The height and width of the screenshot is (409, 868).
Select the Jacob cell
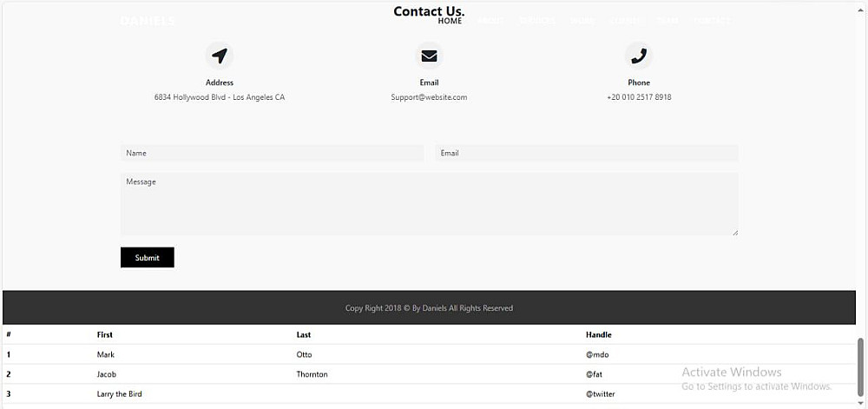[106, 374]
